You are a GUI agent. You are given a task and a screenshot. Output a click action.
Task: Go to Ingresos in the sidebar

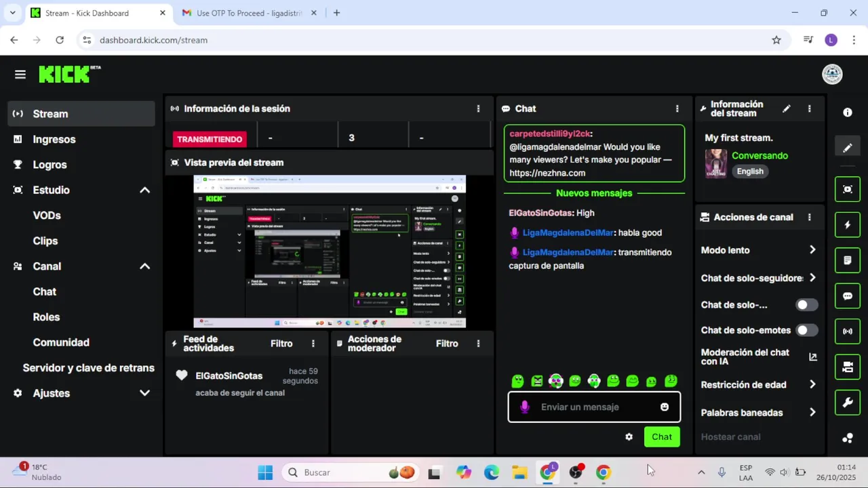(81, 140)
